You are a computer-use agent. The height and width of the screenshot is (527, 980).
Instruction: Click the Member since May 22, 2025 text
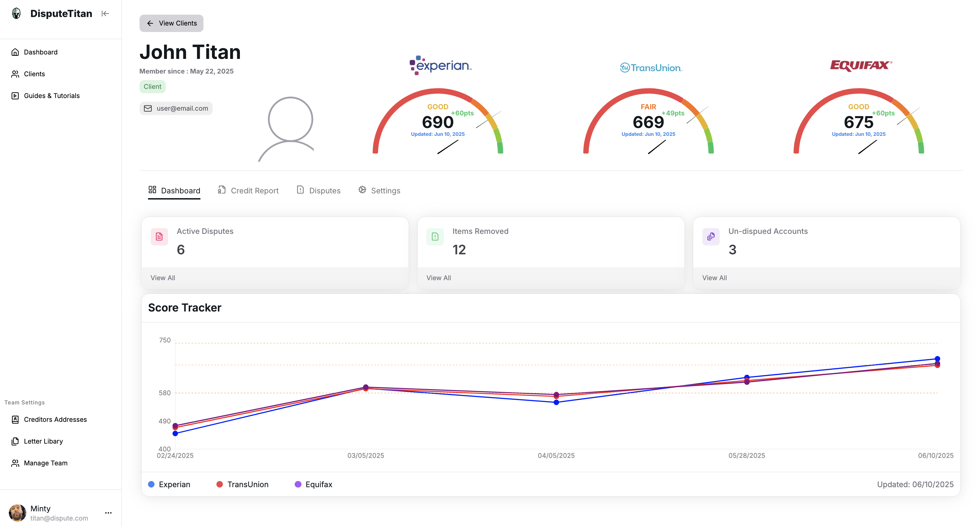(x=186, y=71)
